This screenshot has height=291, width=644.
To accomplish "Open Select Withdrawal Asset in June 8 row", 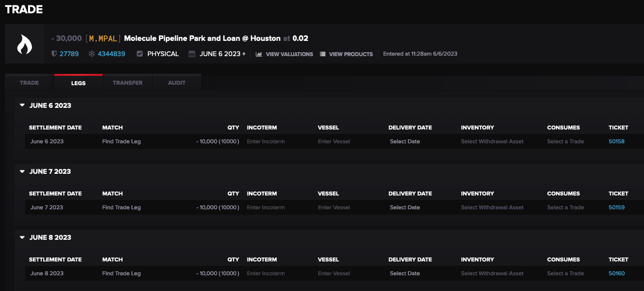I will coord(492,273).
